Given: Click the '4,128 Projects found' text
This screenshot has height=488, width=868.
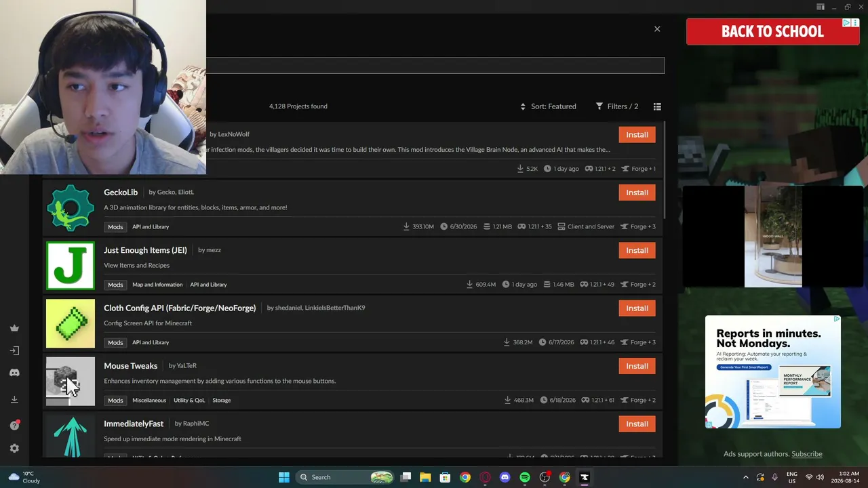Looking at the screenshot, I should 298,106.
